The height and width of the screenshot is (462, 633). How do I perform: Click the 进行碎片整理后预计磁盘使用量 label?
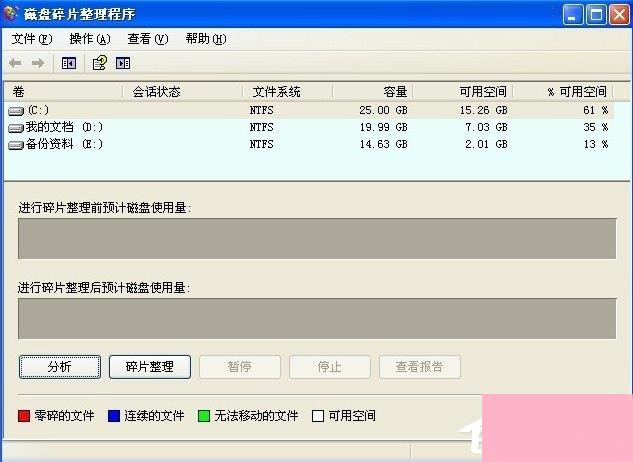pyautogui.click(x=104, y=288)
